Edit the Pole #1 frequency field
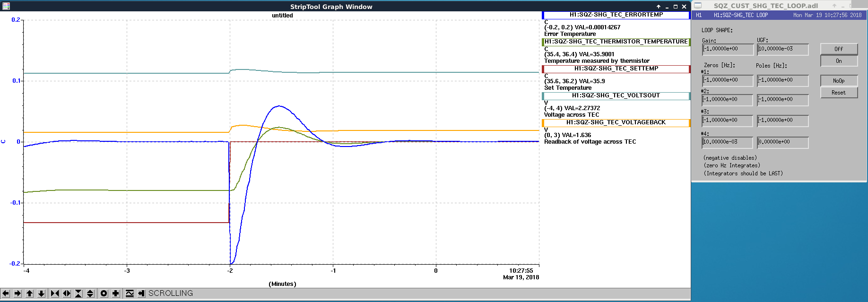 (782, 80)
